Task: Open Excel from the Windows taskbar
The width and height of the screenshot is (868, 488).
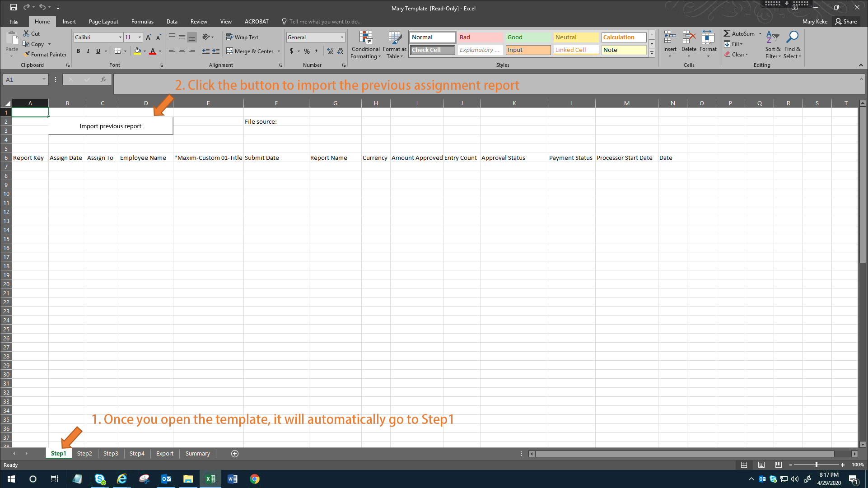Action: (x=210, y=479)
